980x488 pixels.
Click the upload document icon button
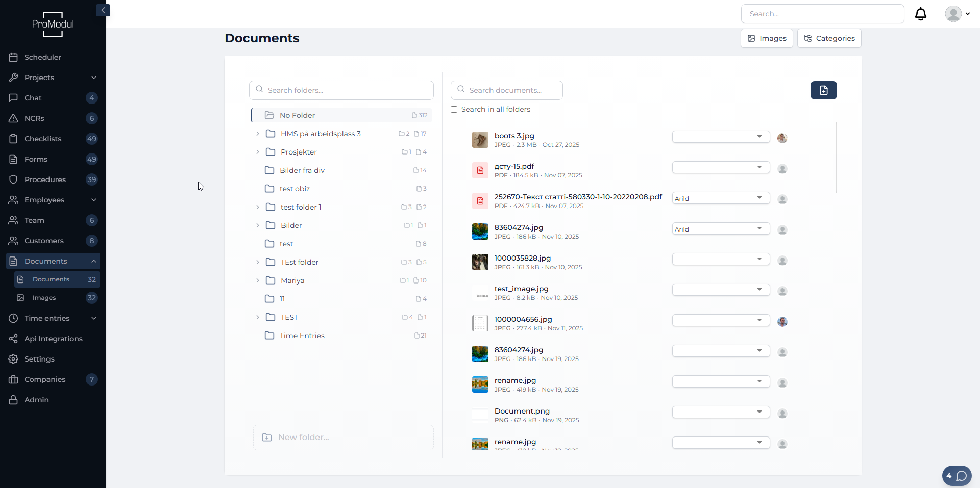click(x=823, y=90)
